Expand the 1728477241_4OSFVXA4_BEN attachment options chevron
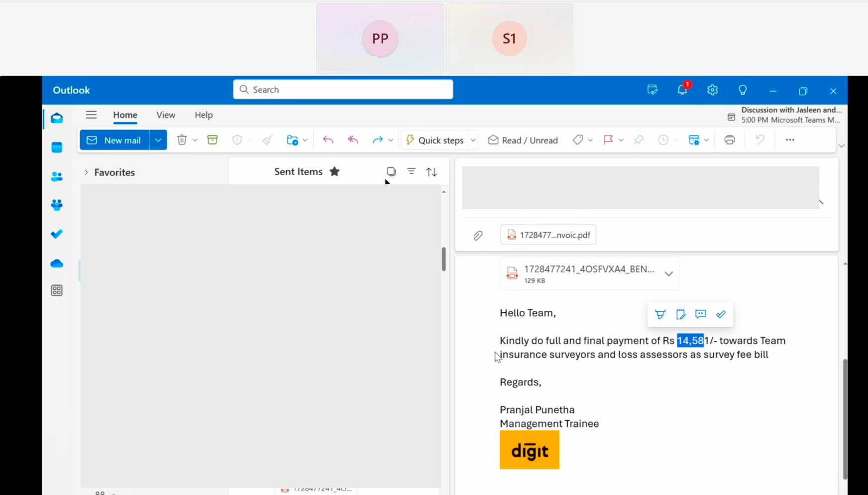Screen dimensions: 868x495 [668, 274]
